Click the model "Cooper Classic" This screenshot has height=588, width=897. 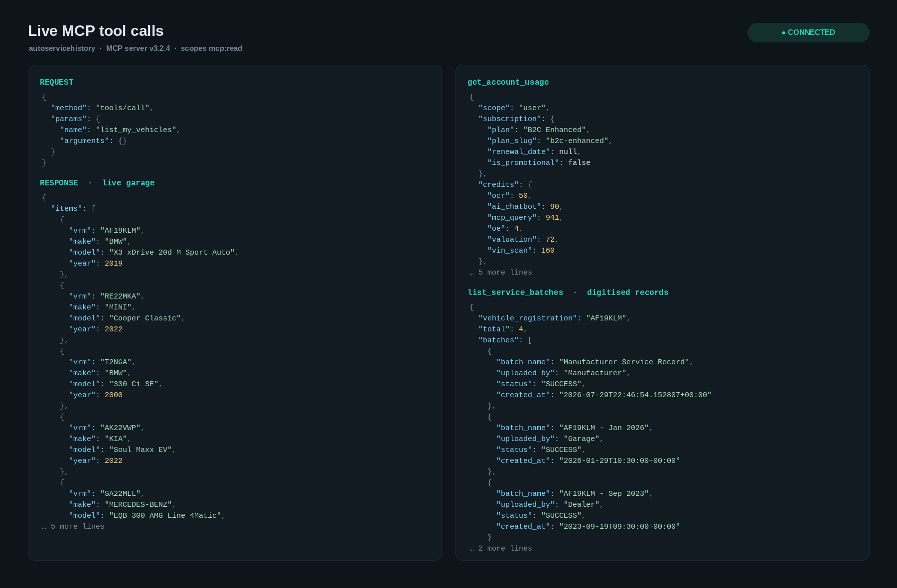pyautogui.click(x=145, y=318)
